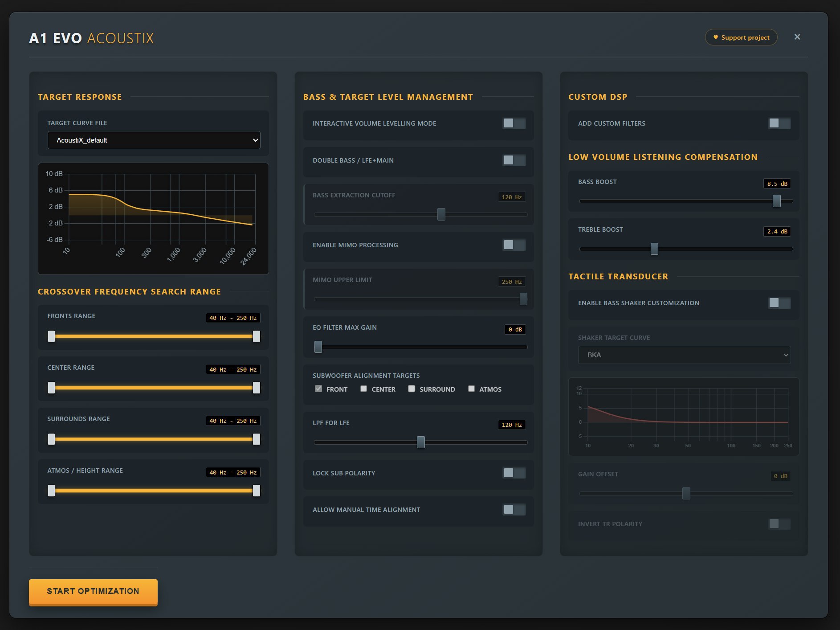Viewport: 840px width, 630px height.
Task: Tick the Surround alignment target checkbox
Action: click(x=412, y=389)
